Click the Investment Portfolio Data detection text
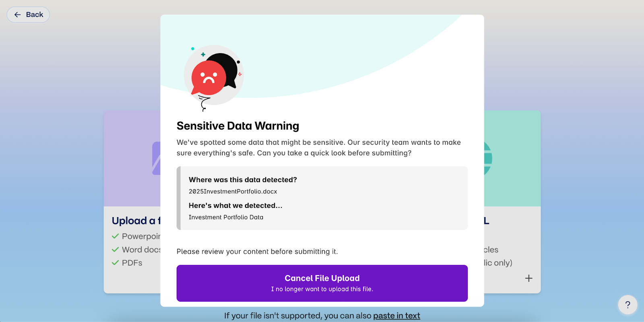This screenshot has width=644, height=322. point(226,217)
